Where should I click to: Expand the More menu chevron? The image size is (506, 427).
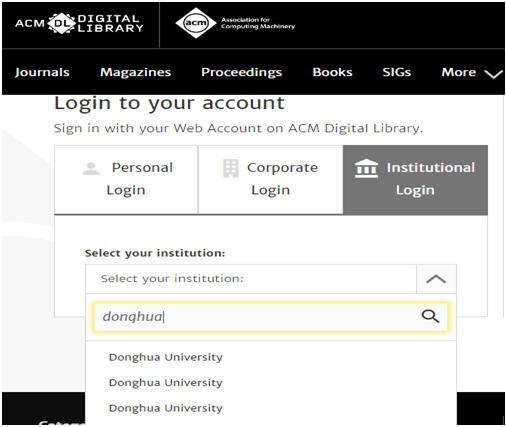coord(493,74)
